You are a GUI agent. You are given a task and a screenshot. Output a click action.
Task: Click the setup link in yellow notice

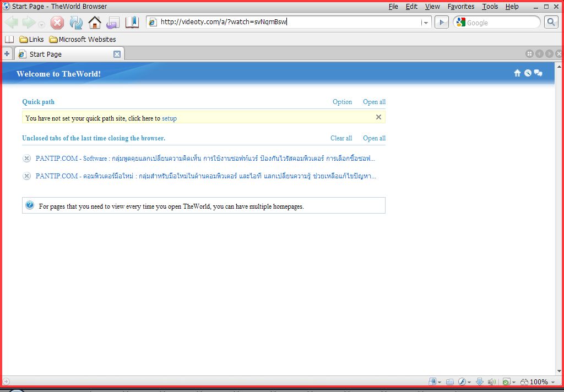pos(169,118)
